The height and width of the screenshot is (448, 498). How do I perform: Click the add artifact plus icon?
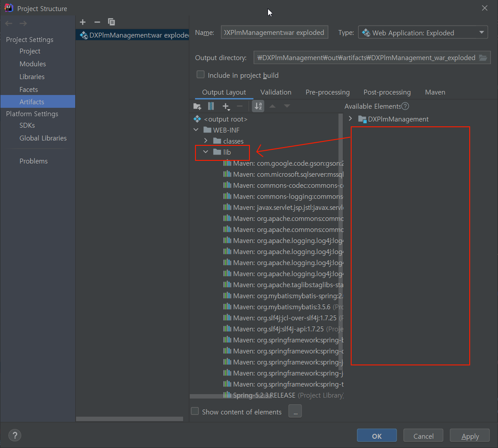[x=83, y=22]
